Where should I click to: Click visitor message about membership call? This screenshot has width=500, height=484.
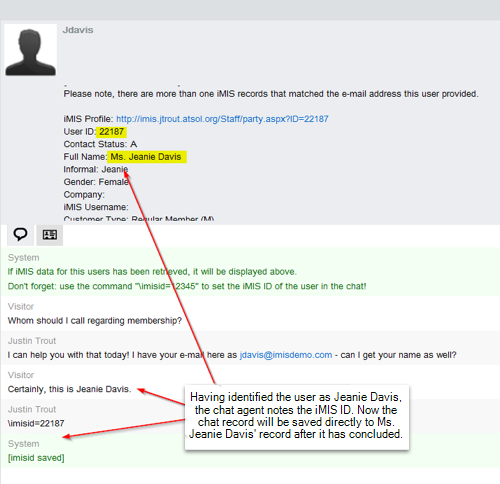point(95,321)
